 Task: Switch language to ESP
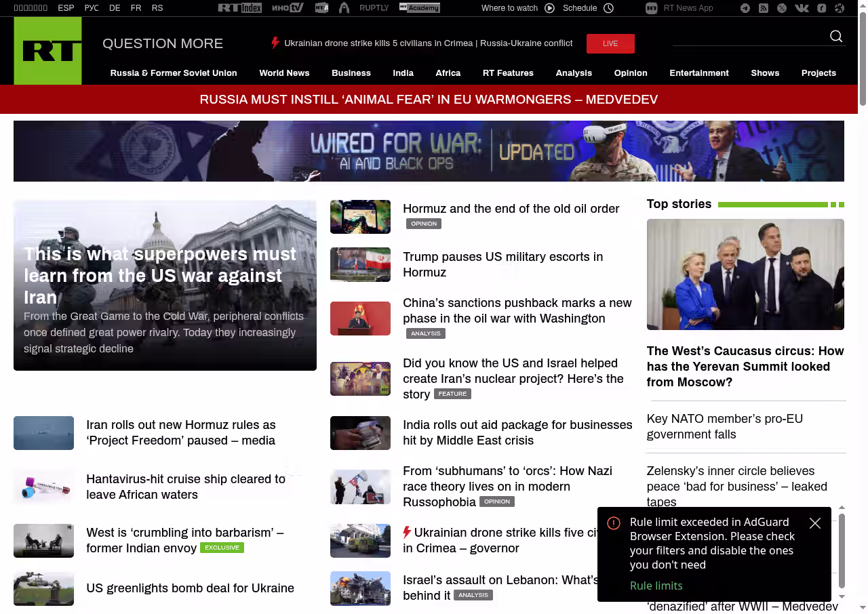click(66, 8)
